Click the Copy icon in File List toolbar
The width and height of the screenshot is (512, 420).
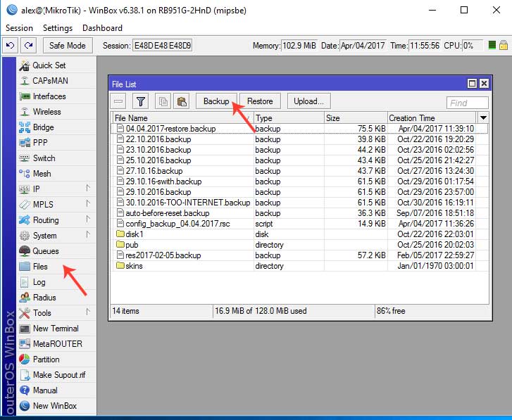coord(163,101)
